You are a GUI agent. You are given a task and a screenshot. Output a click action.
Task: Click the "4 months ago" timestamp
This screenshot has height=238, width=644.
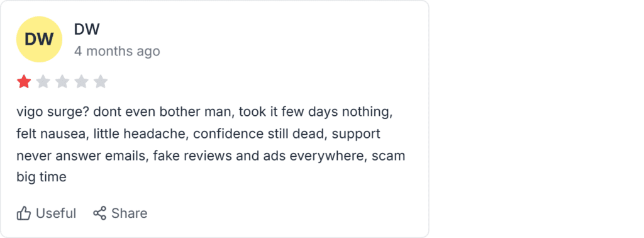click(x=117, y=52)
